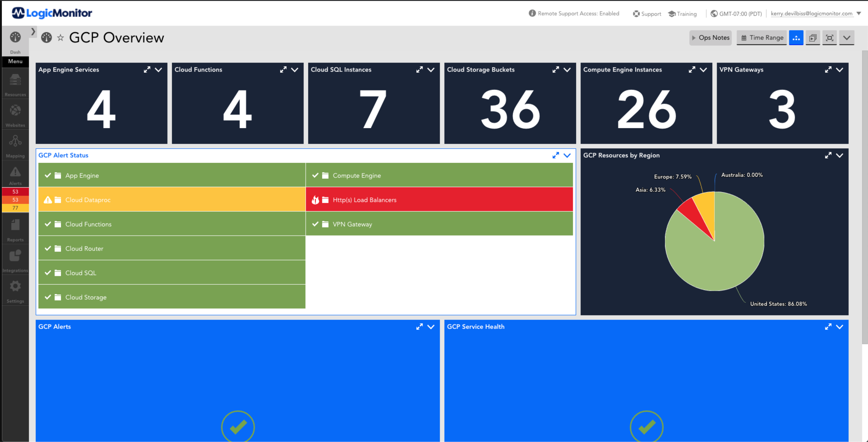The image size is (868, 442).
Task: Enter fullscreen mode with toolbar icon
Action: 830,37
